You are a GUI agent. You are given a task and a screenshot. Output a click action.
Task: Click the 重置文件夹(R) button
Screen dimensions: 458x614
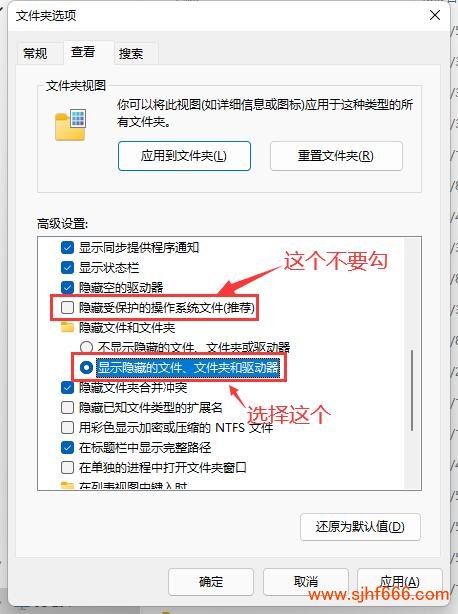(336, 156)
